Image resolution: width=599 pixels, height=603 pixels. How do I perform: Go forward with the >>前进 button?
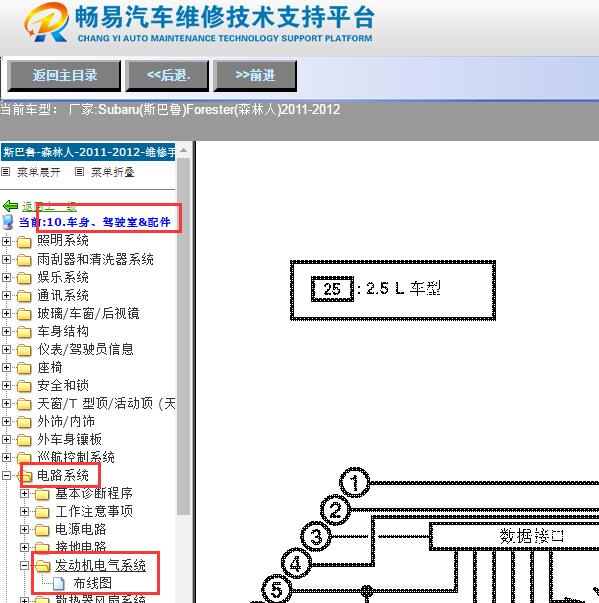pos(255,75)
